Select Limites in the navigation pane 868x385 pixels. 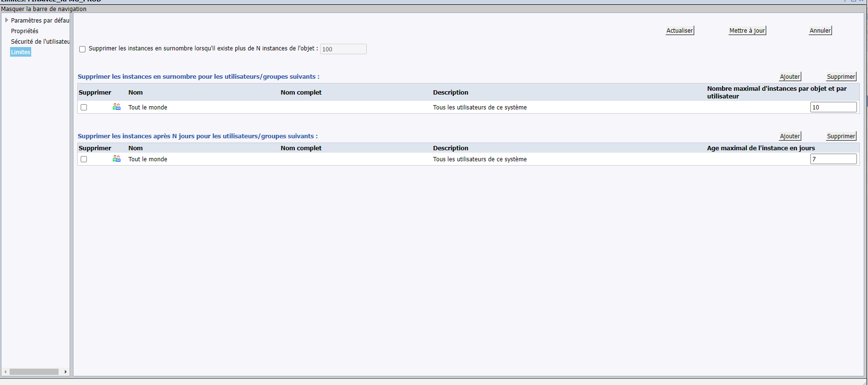[21, 52]
